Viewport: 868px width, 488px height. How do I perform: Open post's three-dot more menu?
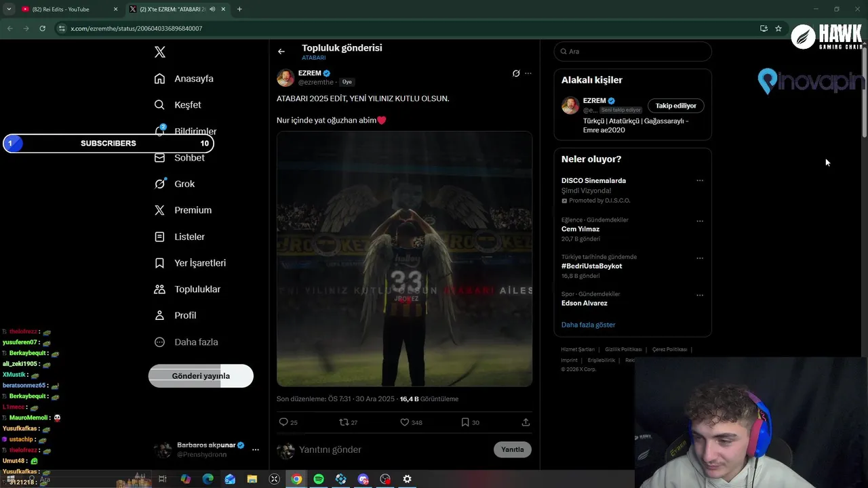click(528, 73)
